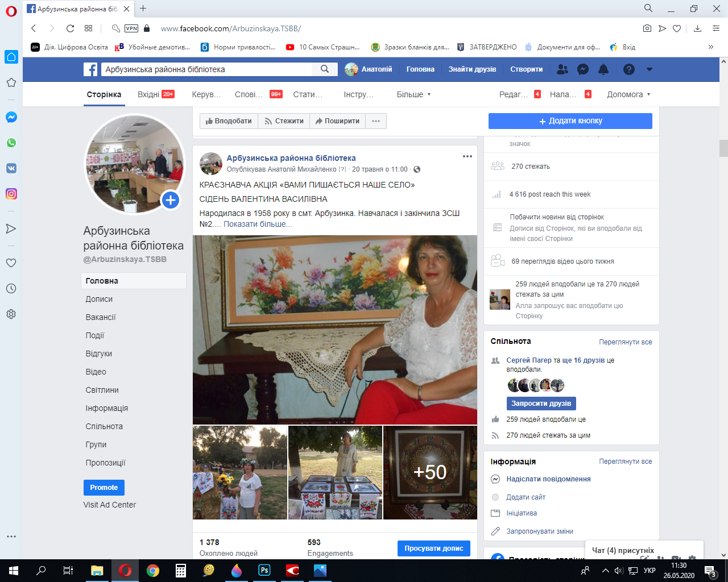Click the Просувати допис button
This screenshot has width=728, height=582.
[433, 548]
